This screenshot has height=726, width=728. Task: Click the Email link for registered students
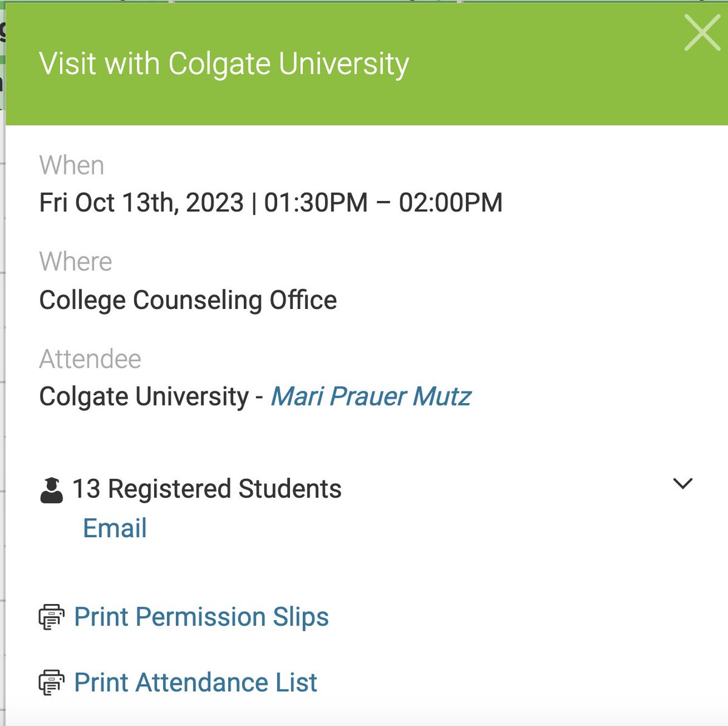click(115, 528)
